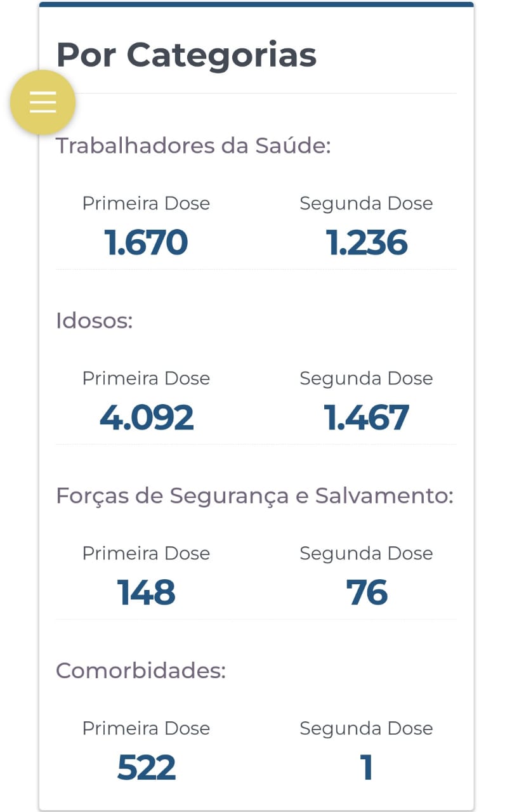Click security forces first dose value 148
This screenshot has width=512, height=812.
(x=146, y=593)
